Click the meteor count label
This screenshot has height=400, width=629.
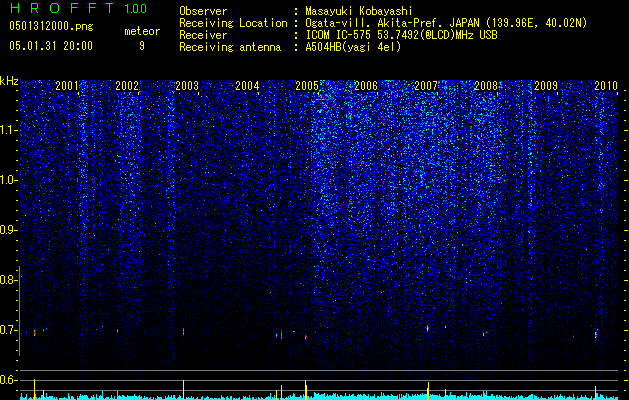tap(142, 31)
